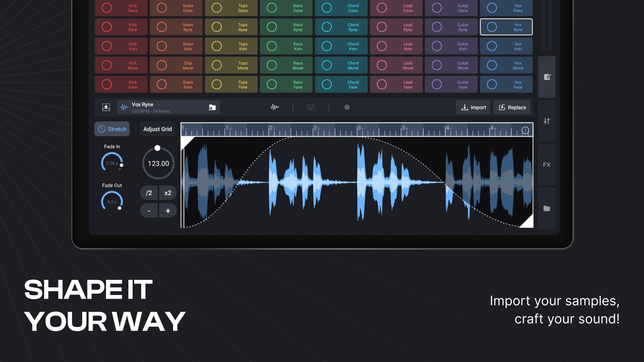
Task: Click the info icon at the ruler's end
Action: [x=525, y=130]
